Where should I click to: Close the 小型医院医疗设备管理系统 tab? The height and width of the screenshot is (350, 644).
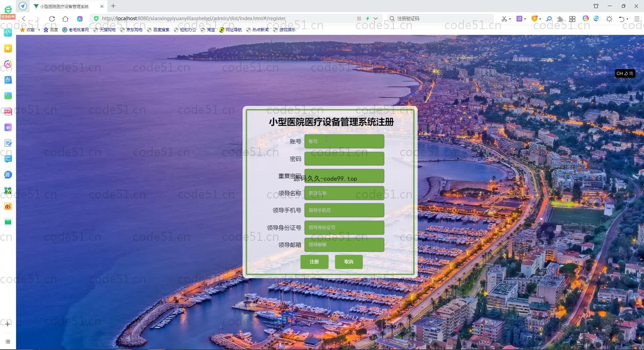102,6
